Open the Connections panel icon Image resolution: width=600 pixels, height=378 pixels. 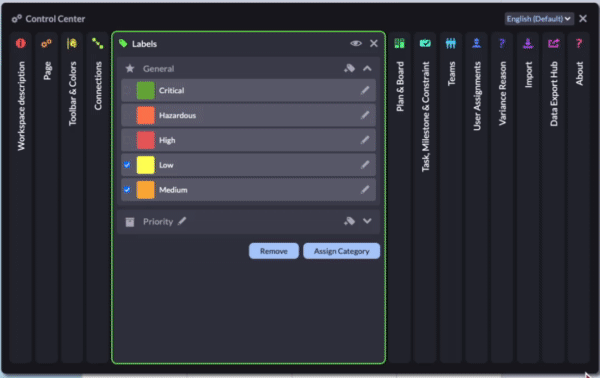98,43
